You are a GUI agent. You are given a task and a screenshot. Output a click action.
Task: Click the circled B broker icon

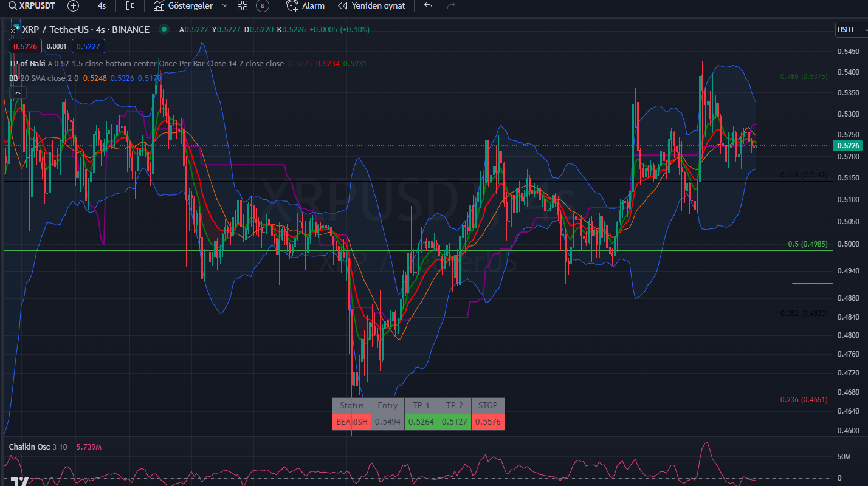pos(263,6)
